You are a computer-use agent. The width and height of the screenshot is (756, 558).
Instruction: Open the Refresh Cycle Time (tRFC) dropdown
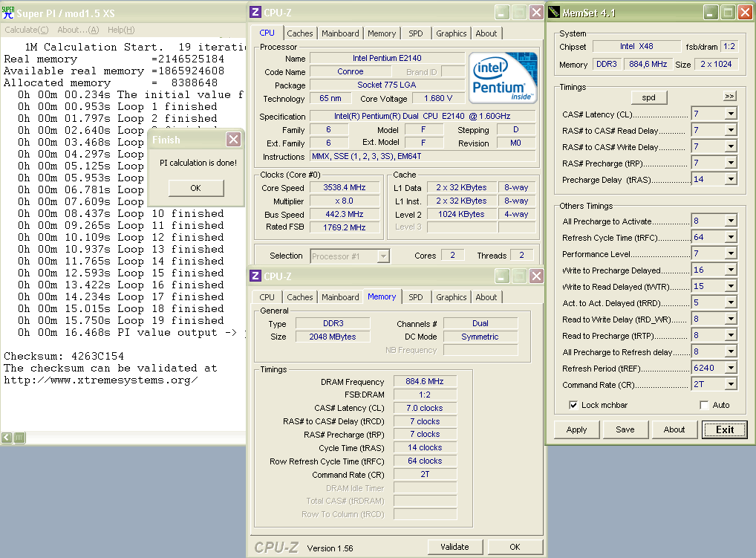(731, 237)
